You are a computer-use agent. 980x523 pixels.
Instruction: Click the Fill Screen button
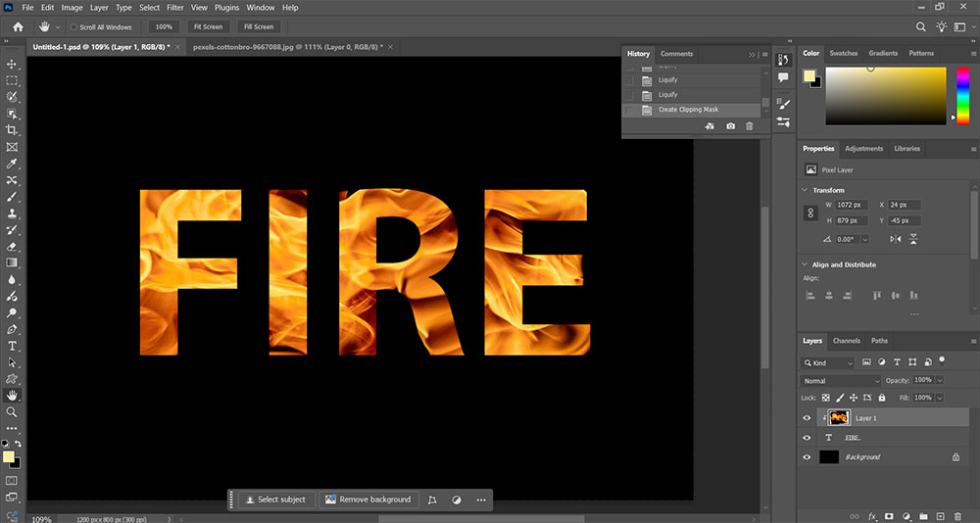point(259,26)
